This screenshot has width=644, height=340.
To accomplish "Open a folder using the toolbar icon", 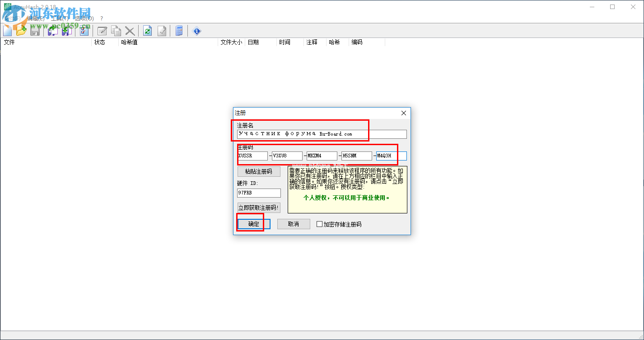I will [21, 31].
